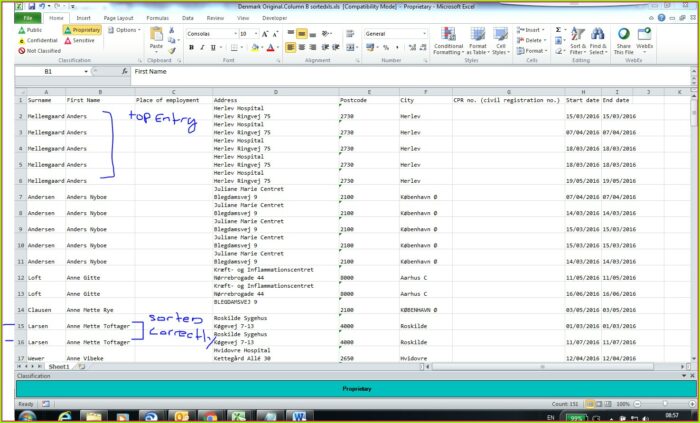Adjust the zoom slider in status bar
Screen dimensions: 700x423
665,404
